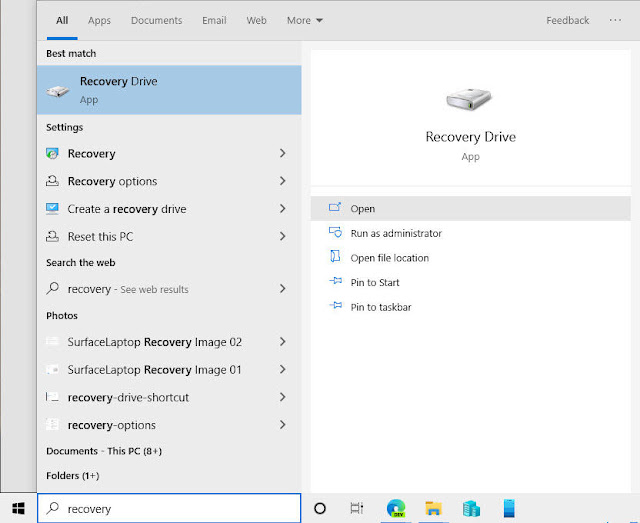Select the recovery-options photo result
The height and width of the screenshot is (523, 640).
pyautogui.click(x=169, y=425)
